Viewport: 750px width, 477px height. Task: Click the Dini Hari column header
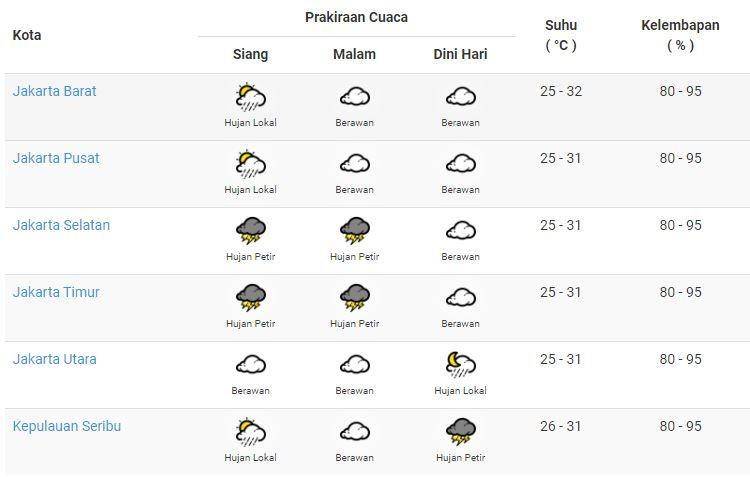point(460,54)
